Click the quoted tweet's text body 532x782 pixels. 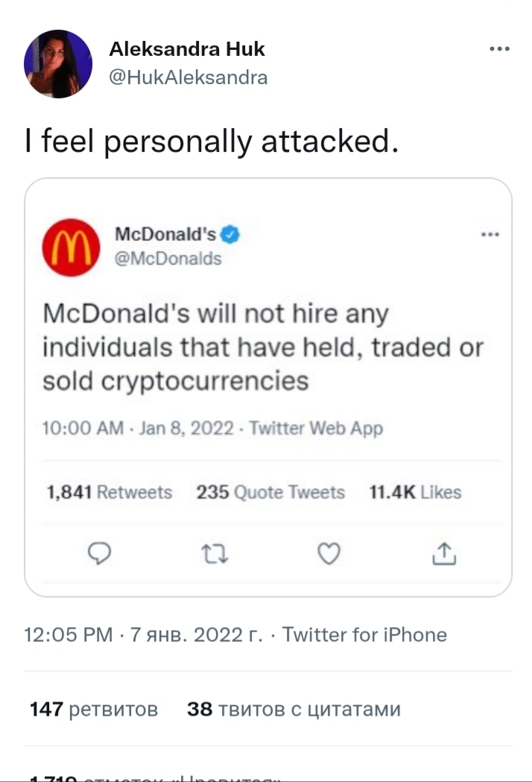tap(262, 347)
